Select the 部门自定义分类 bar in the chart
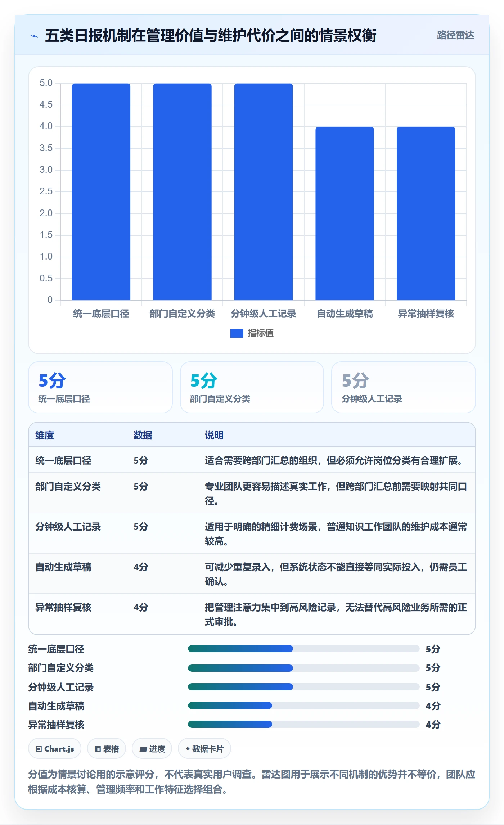504x825 pixels. [182, 192]
